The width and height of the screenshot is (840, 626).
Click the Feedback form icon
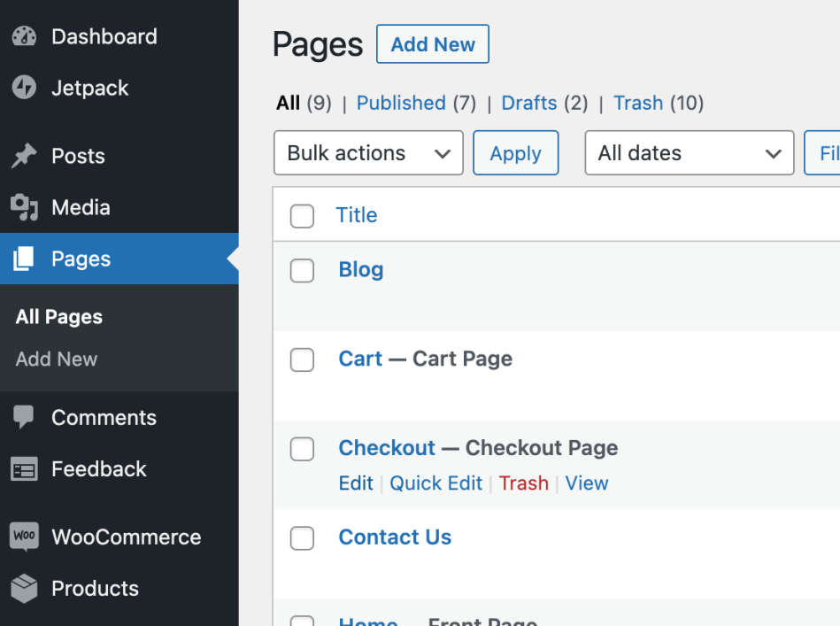(x=24, y=469)
